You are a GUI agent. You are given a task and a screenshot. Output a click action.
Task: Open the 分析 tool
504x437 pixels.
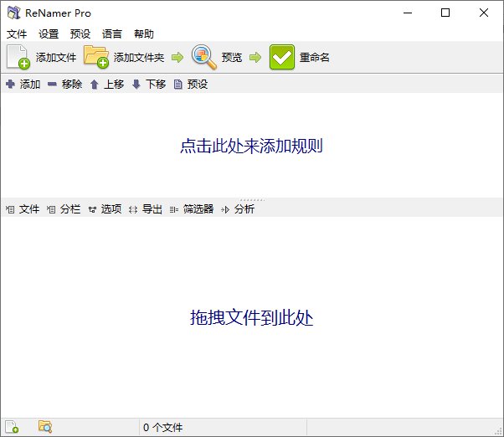244,209
